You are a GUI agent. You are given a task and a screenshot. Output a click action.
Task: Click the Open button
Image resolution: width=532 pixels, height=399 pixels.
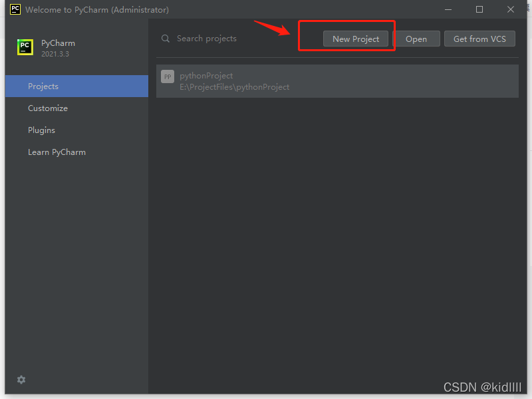416,39
